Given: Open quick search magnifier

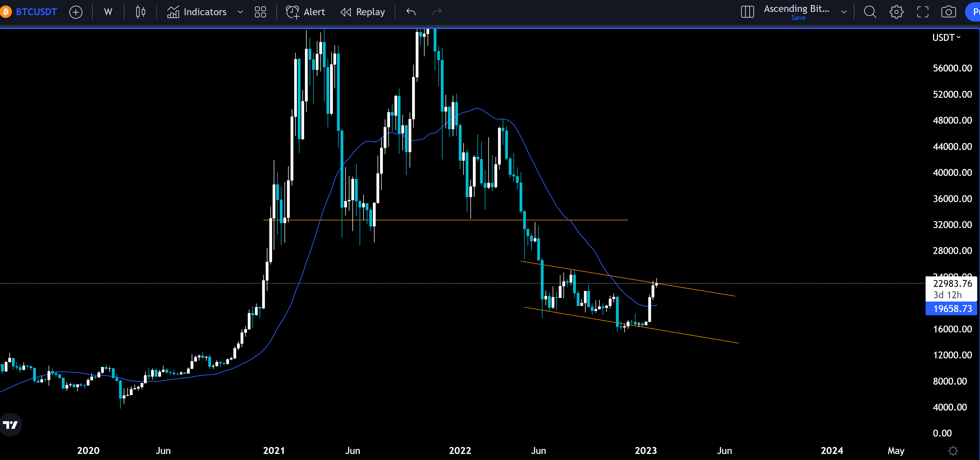Looking at the screenshot, I should click(870, 12).
